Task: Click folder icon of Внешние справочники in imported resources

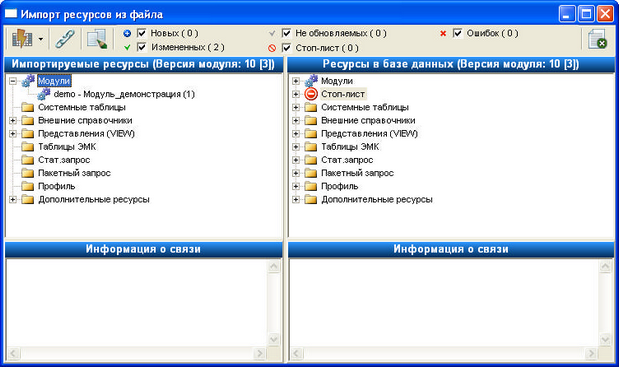Action: pos(28,120)
